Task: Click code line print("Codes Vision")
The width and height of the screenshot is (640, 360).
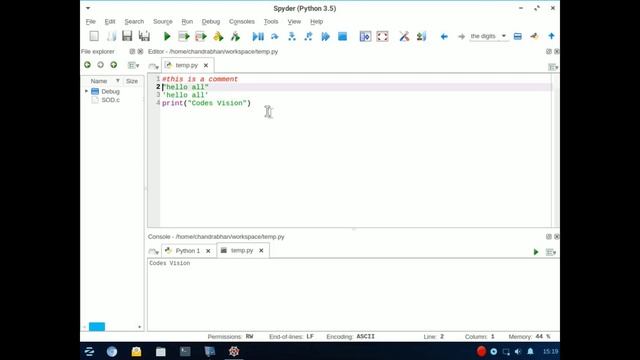Action: 207,103
